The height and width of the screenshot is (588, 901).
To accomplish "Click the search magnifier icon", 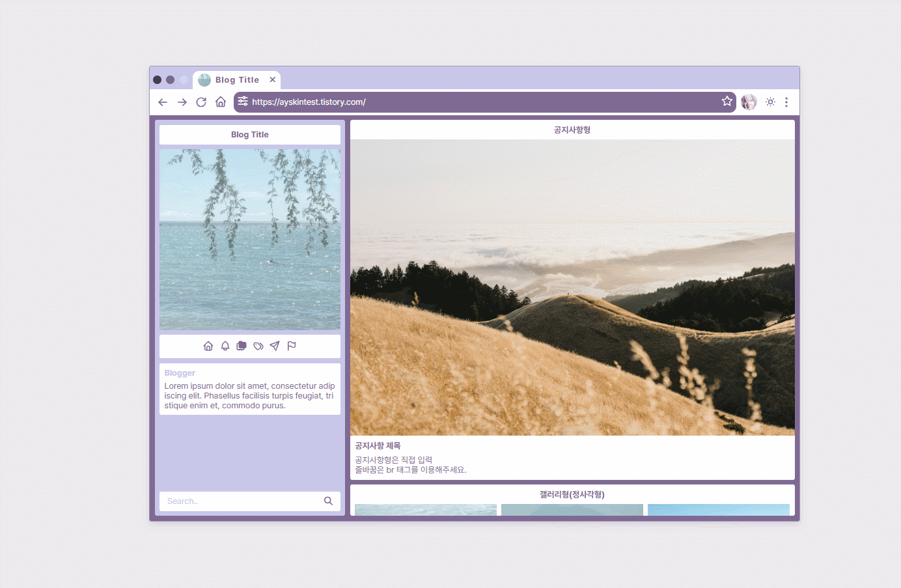I will [328, 501].
